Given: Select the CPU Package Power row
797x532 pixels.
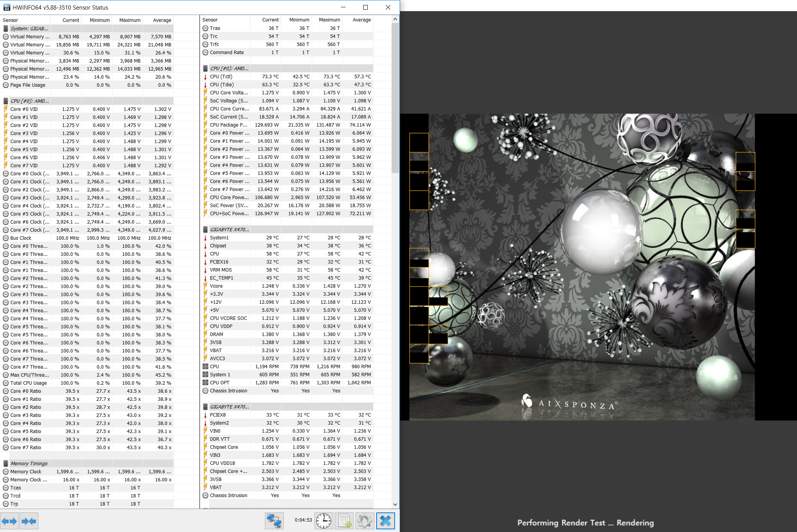Looking at the screenshot, I should coord(228,125).
